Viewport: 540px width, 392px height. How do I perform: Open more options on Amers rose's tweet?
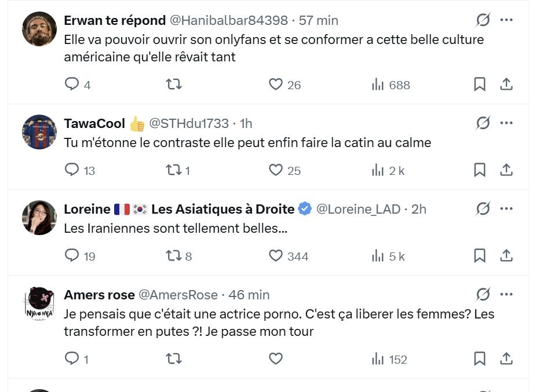(x=506, y=295)
